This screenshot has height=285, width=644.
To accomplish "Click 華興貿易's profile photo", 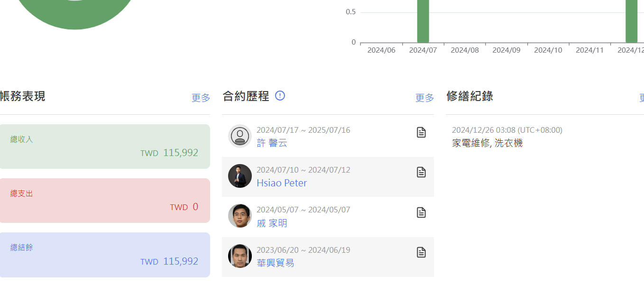I will pos(240,256).
